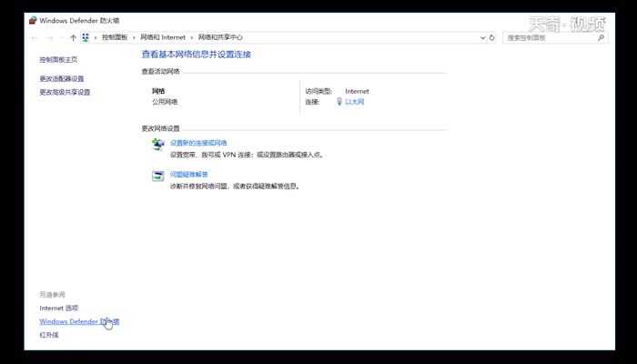Open the 红外线 link
The image size is (637, 364).
point(49,335)
